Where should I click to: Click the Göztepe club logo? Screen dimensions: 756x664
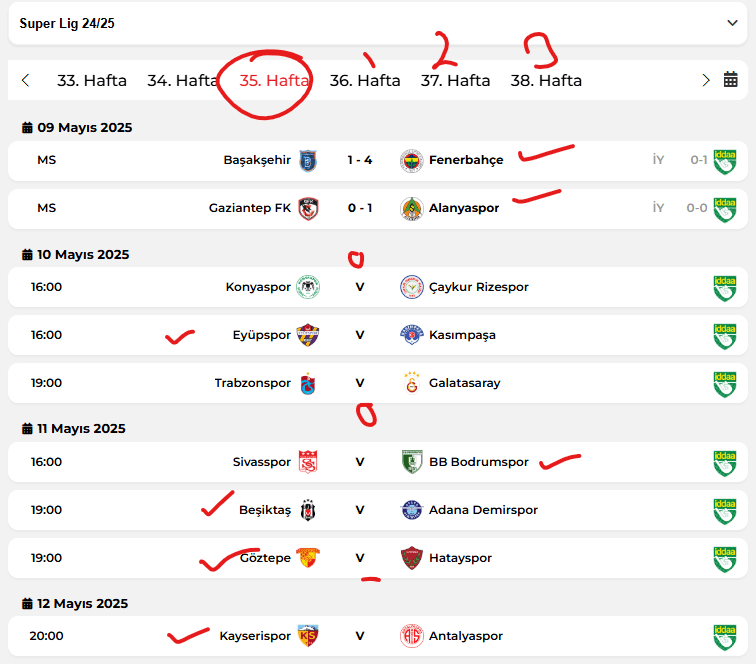(x=308, y=558)
